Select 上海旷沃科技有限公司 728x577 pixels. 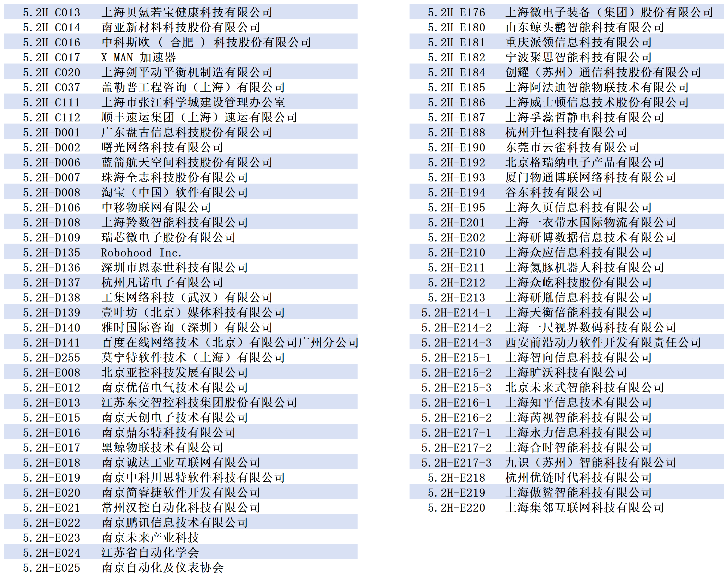coord(566,372)
